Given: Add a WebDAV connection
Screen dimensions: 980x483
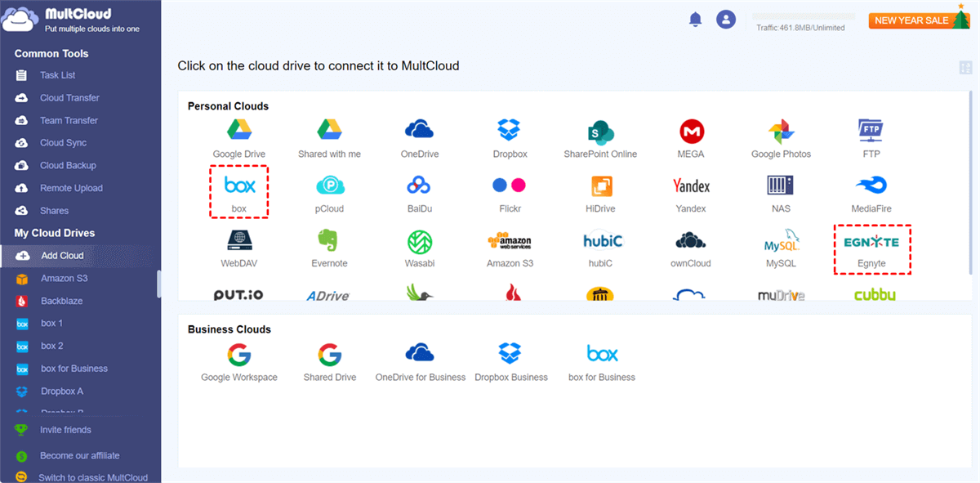Looking at the screenshot, I should click(238, 240).
